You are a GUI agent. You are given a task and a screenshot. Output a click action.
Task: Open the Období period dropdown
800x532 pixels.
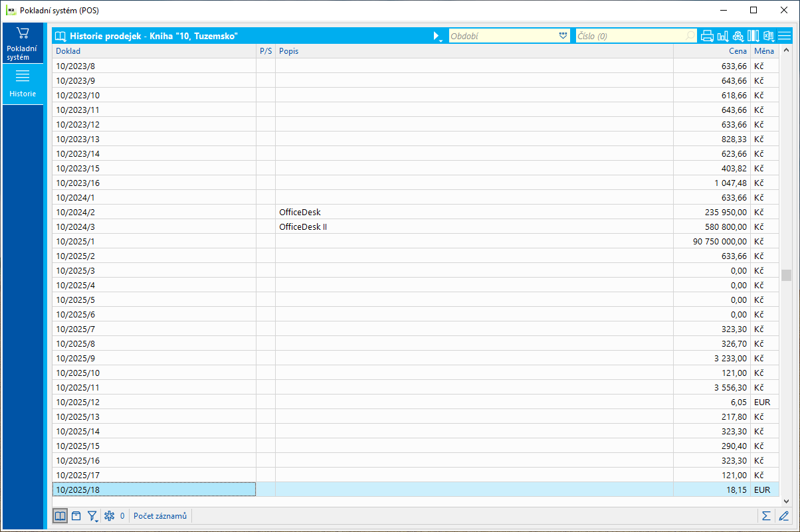[563, 36]
